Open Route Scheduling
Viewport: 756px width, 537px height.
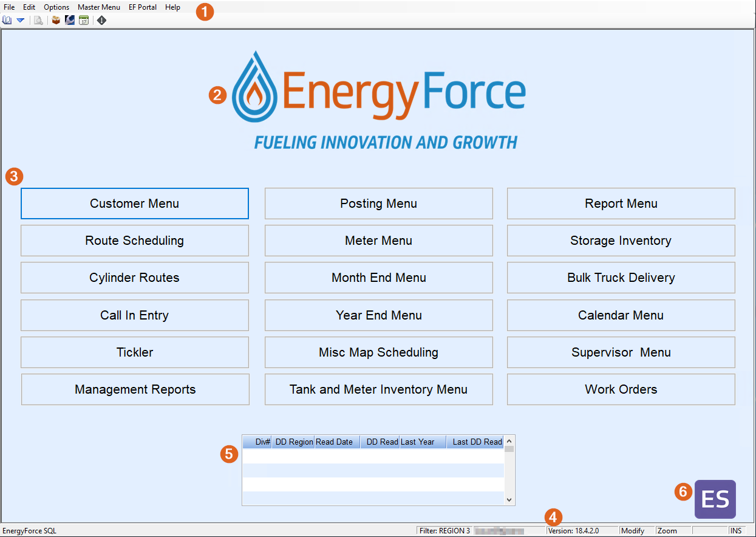tap(135, 241)
